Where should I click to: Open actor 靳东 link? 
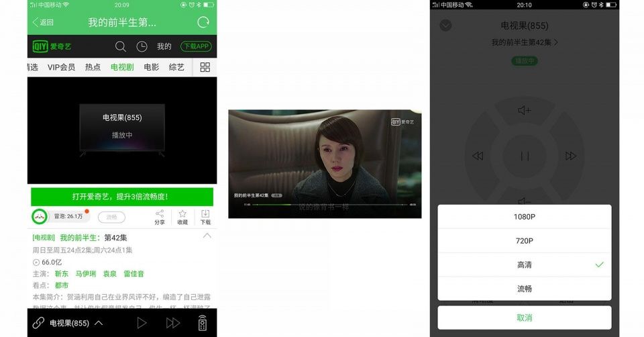coord(62,274)
